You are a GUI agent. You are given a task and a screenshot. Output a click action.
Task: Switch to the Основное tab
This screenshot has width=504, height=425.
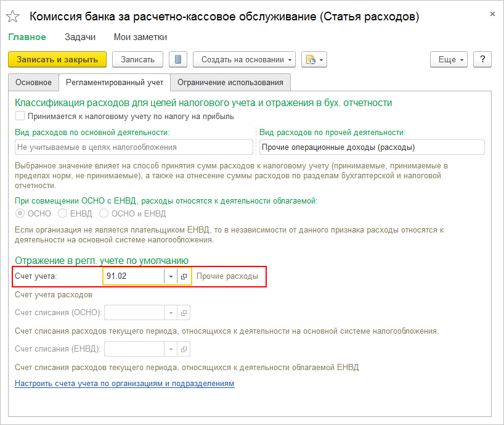pyautogui.click(x=33, y=83)
